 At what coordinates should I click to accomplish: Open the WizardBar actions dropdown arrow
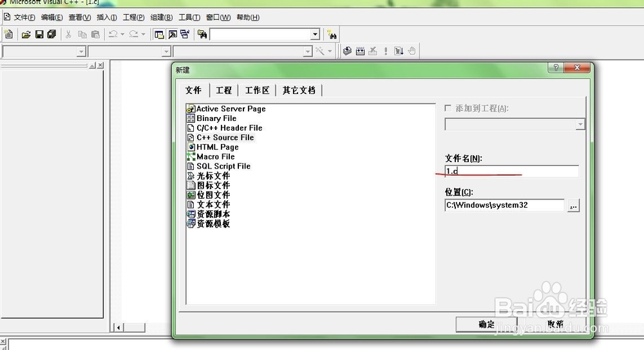329,51
